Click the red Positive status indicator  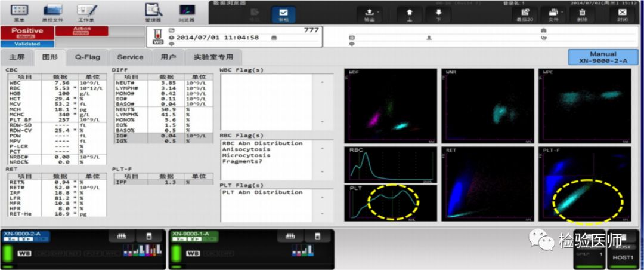coord(27,31)
